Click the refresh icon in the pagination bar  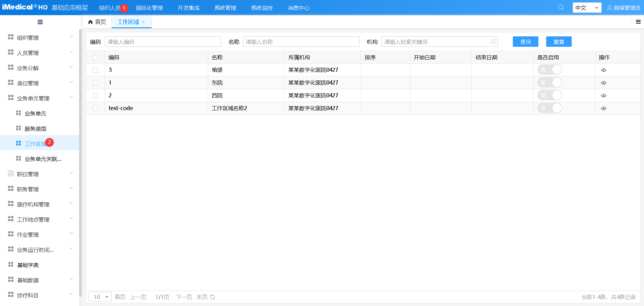[x=213, y=297]
